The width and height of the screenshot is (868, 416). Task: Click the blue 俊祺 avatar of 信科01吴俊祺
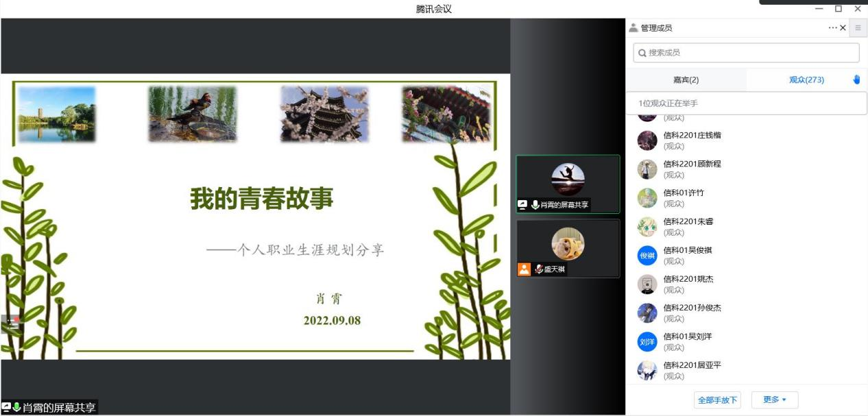(647, 255)
